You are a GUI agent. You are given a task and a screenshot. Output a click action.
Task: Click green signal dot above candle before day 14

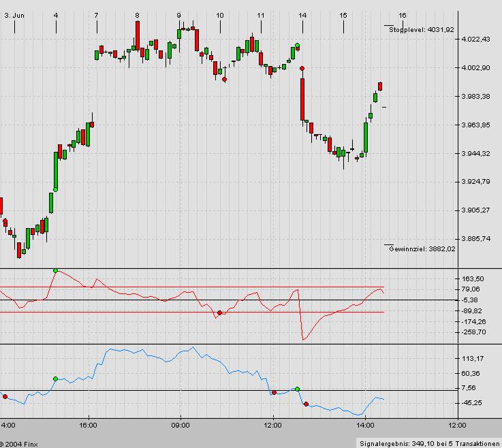298,46
